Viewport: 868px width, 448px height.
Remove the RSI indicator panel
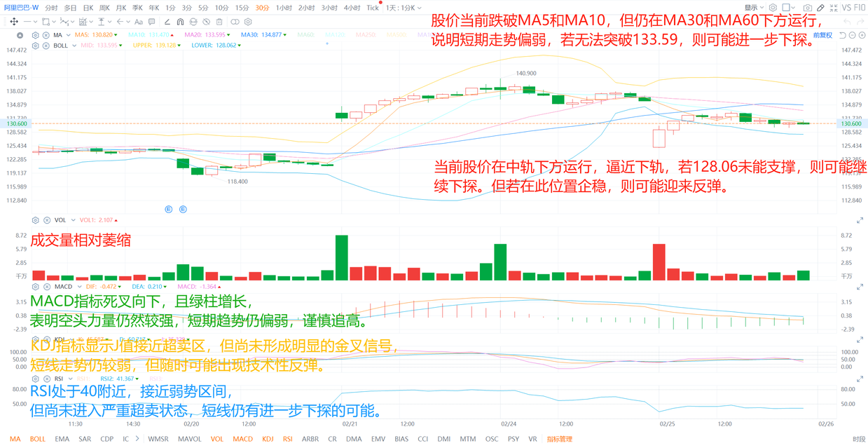point(46,379)
